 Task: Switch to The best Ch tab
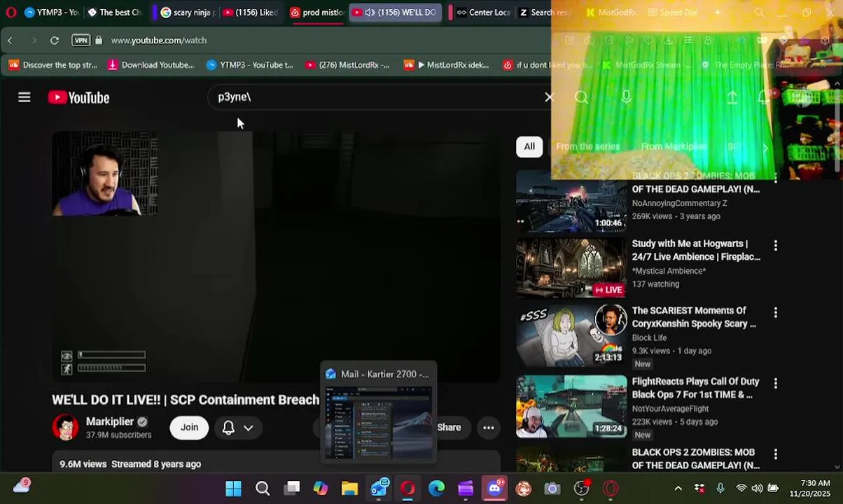point(115,13)
